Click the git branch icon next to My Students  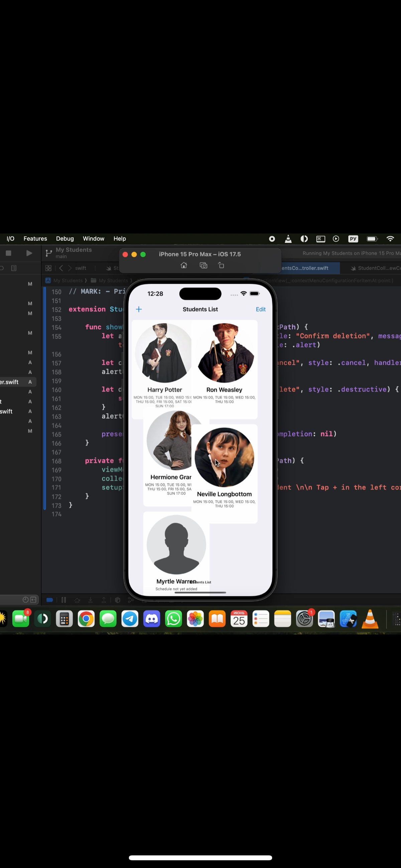point(49,253)
